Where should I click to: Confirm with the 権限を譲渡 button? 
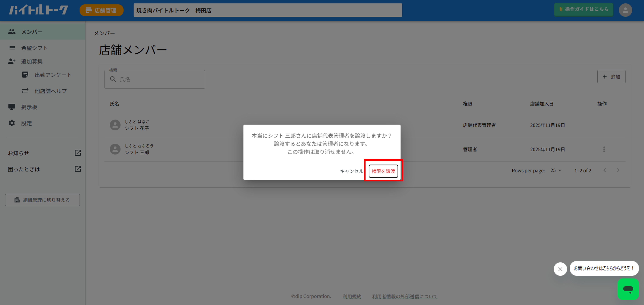pyautogui.click(x=383, y=171)
